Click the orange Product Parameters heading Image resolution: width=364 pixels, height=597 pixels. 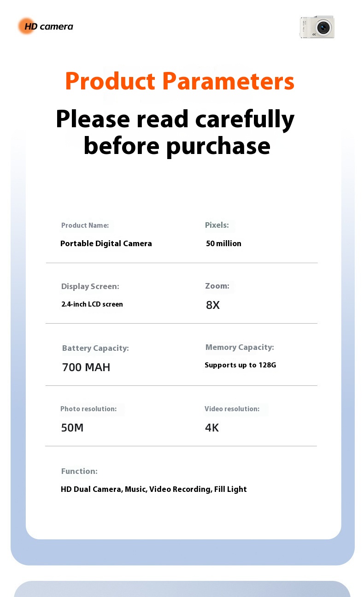pos(180,81)
